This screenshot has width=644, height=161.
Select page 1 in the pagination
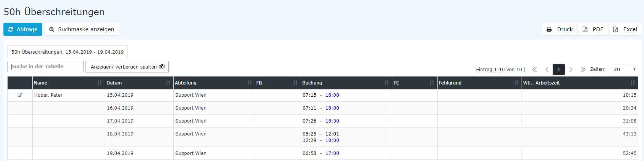tap(558, 69)
